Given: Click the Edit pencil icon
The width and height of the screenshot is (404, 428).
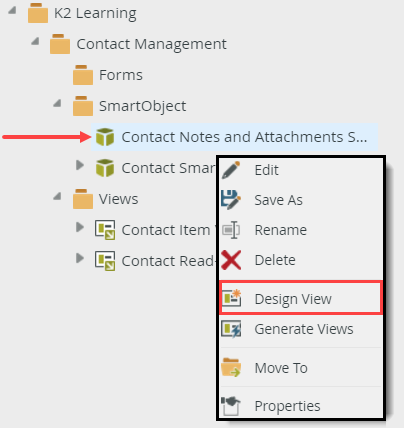Looking at the screenshot, I should 231,170.
